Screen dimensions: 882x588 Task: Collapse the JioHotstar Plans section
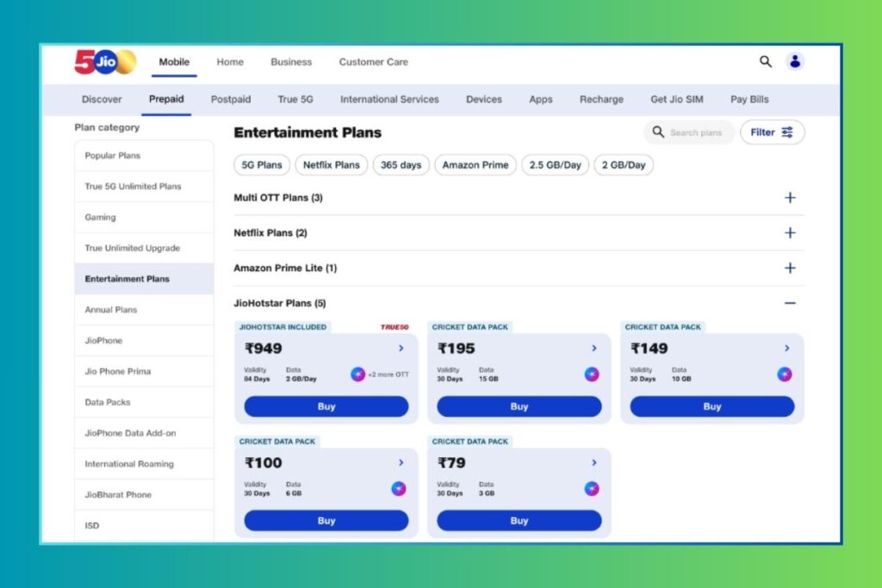pos(790,304)
